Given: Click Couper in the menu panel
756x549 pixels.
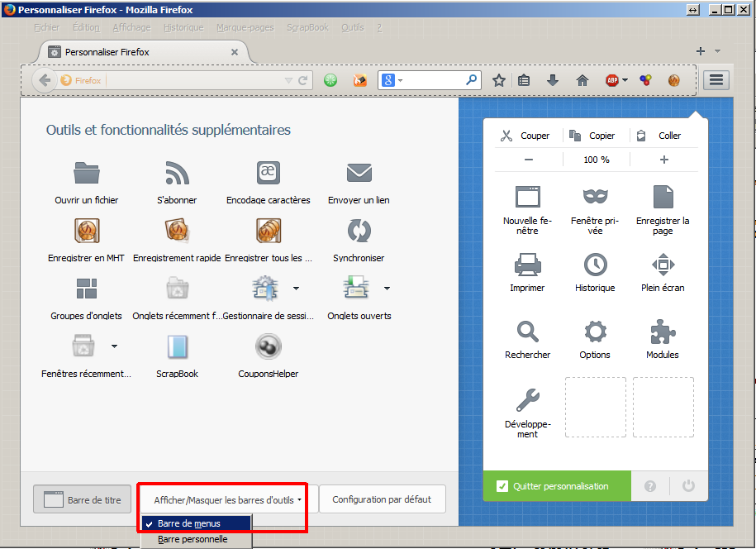Looking at the screenshot, I should (526, 136).
